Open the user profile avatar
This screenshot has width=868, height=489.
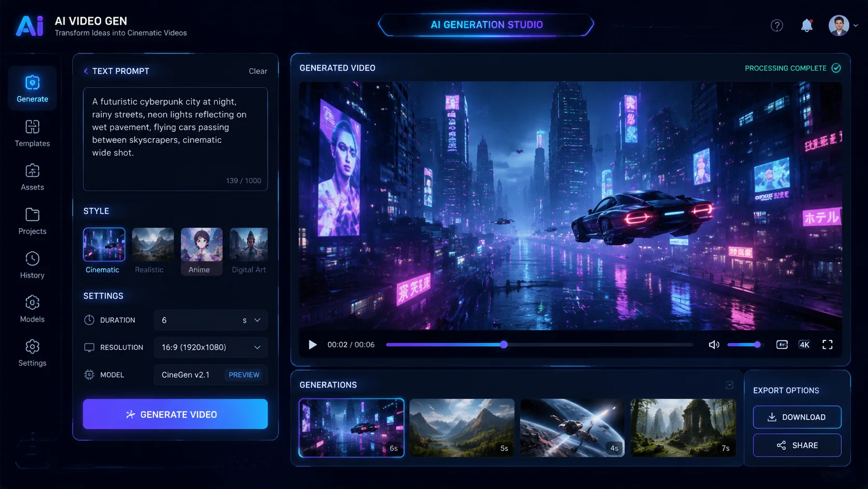coord(838,25)
